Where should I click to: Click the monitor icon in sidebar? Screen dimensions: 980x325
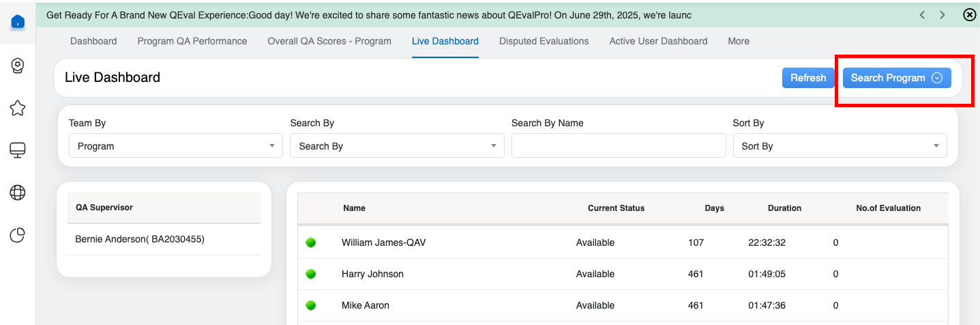coord(18,150)
